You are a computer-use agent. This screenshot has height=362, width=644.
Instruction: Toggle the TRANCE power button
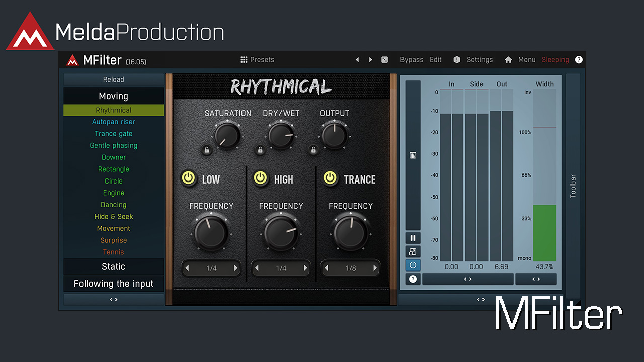330,178
